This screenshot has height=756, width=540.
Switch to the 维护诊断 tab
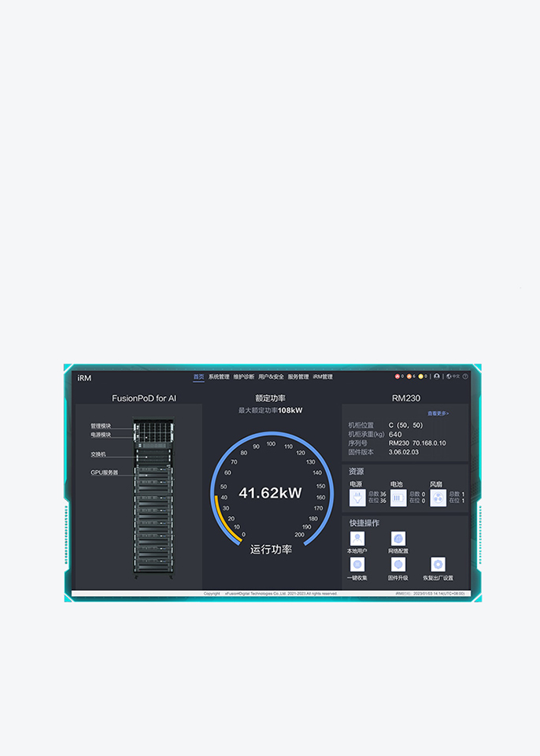(244, 377)
